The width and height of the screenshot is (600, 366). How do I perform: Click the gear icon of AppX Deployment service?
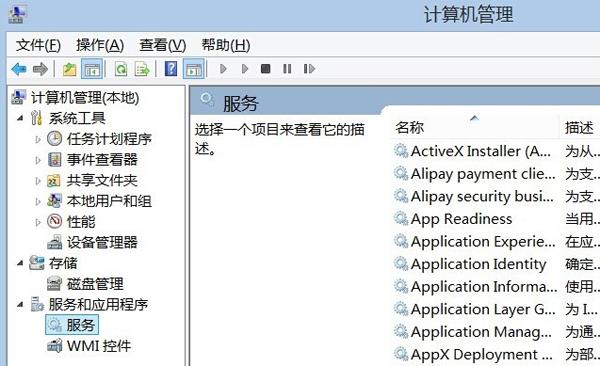point(401,354)
